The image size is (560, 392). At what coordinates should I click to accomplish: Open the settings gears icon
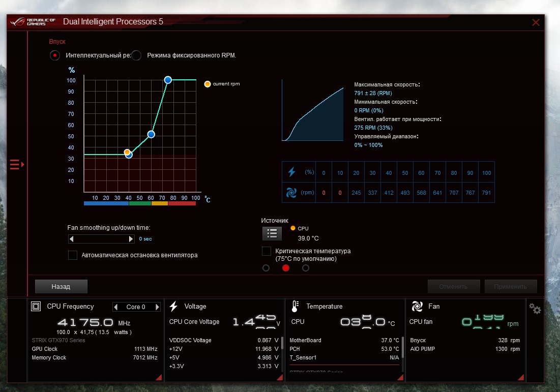pos(535,309)
